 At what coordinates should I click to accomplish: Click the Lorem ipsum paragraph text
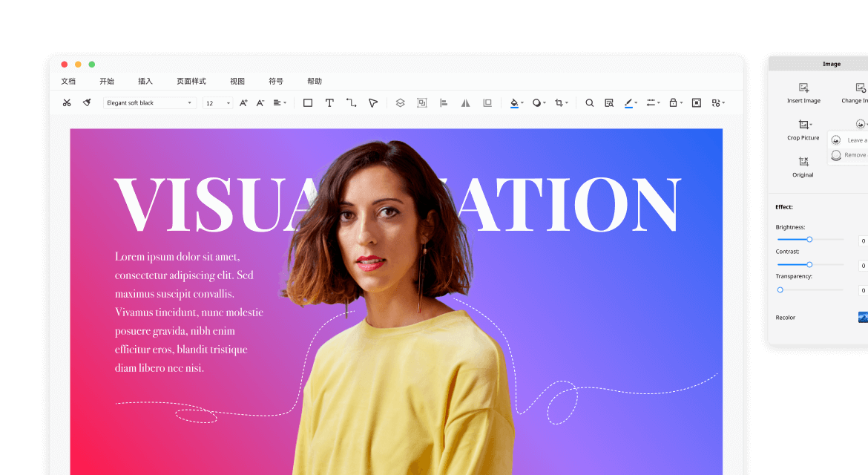(188, 312)
